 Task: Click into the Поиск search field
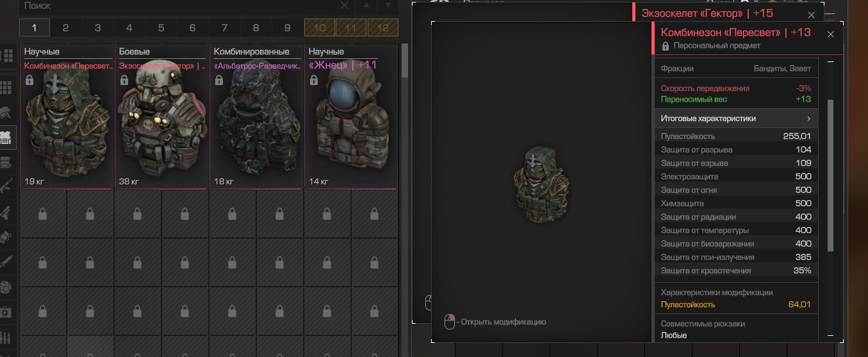pyautogui.click(x=178, y=6)
